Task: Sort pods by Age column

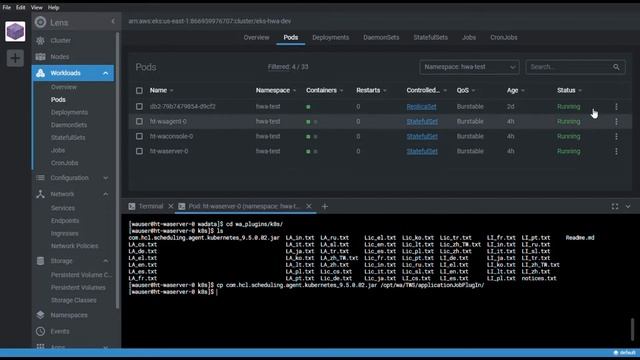Action: click(513, 90)
